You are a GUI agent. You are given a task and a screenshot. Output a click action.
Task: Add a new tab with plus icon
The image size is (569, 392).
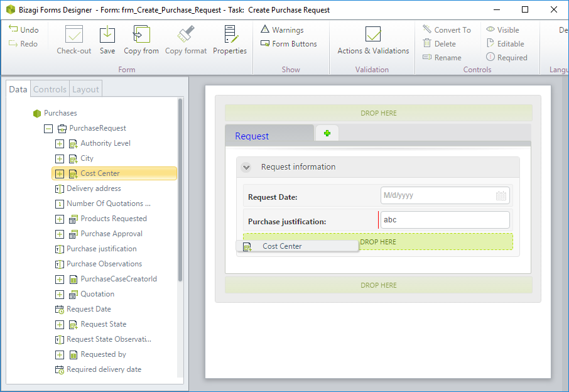click(x=327, y=133)
